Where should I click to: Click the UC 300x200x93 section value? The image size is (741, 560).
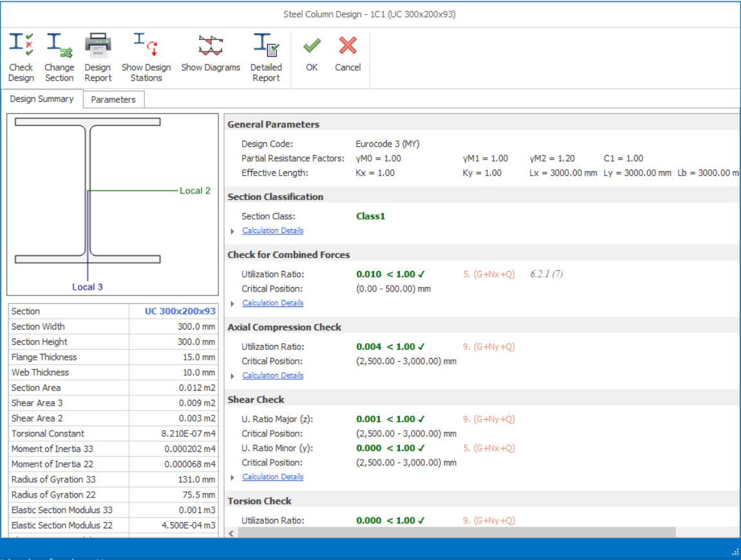180,312
